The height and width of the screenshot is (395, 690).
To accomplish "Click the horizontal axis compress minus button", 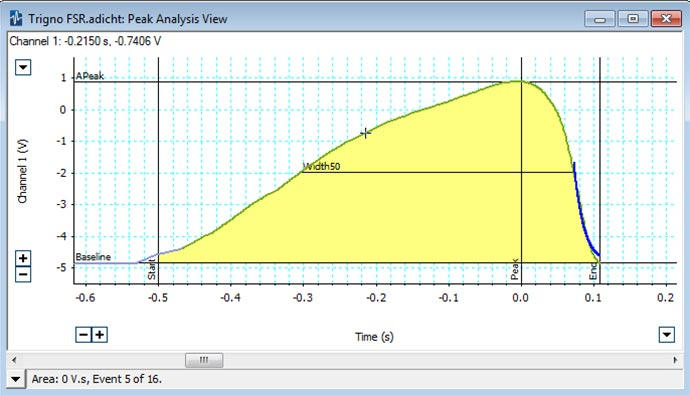I will pyautogui.click(x=83, y=335).
